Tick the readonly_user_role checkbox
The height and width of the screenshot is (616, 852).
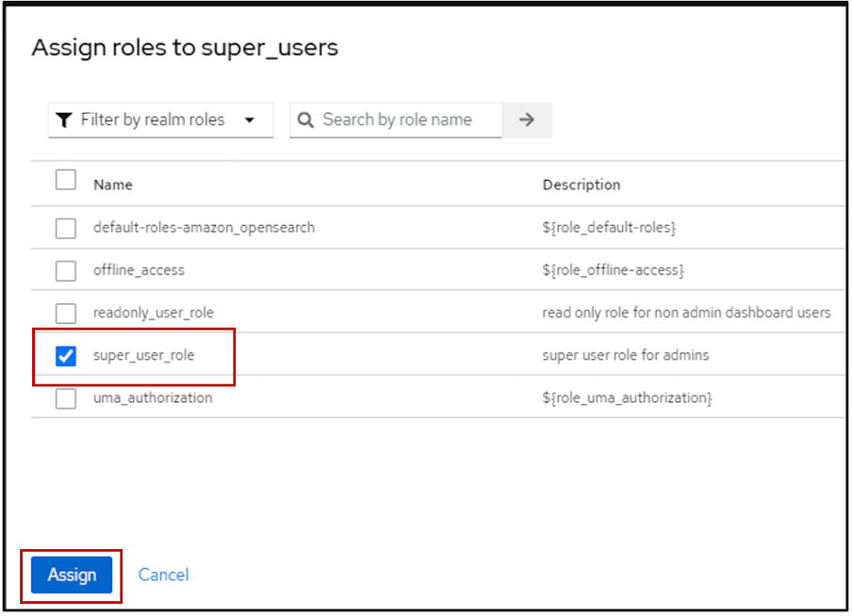66,313
